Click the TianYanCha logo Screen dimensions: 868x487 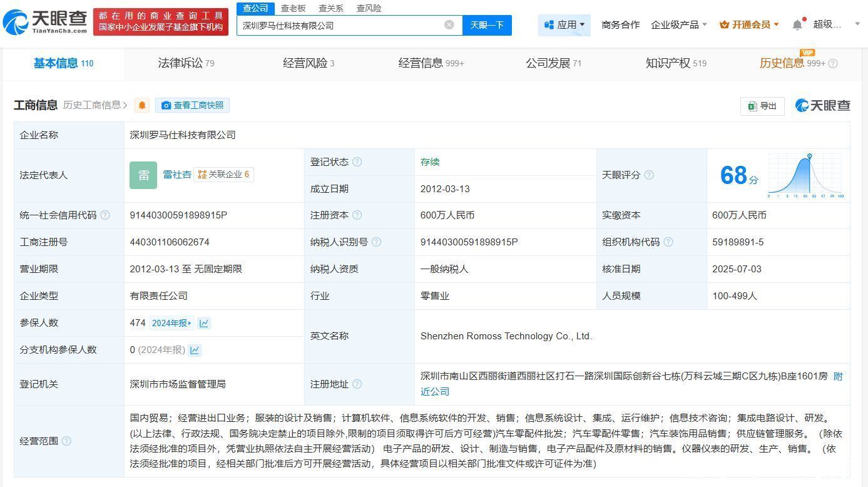[x=45, y=22]
